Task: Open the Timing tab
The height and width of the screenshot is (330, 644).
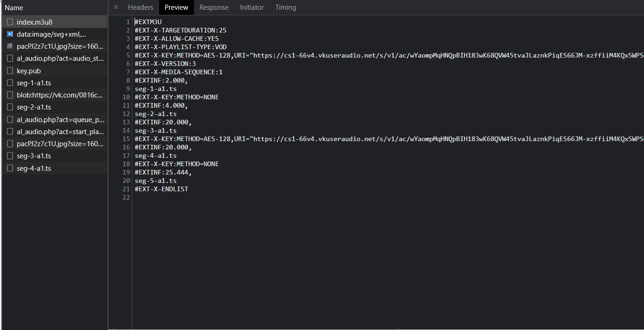Action: (x=286, y=7)
